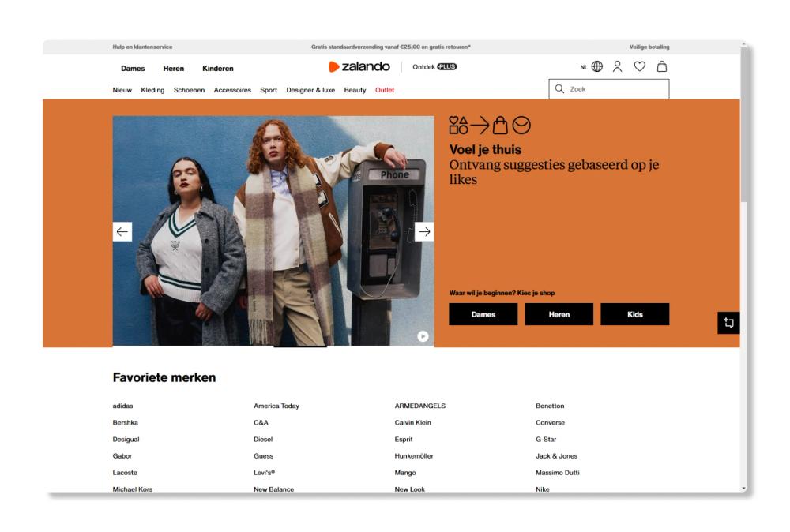Click the NL language label
Viewport: 790px width, 532px height.
tap(584, 67)
